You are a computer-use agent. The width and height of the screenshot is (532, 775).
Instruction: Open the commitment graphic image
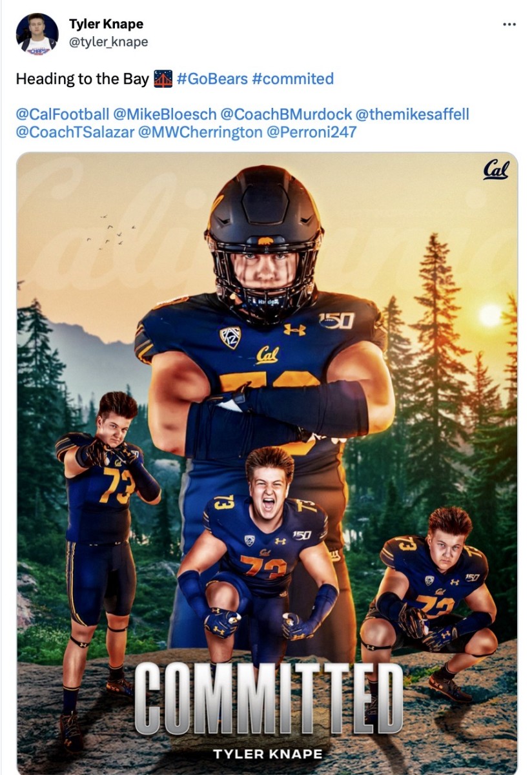tap(267, 463)
